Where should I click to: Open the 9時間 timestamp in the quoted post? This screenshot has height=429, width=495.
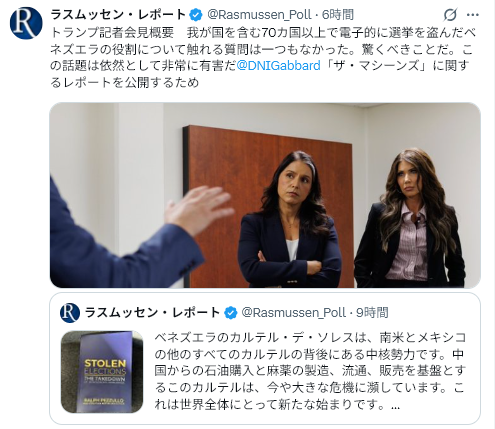(x=373, y=313)
